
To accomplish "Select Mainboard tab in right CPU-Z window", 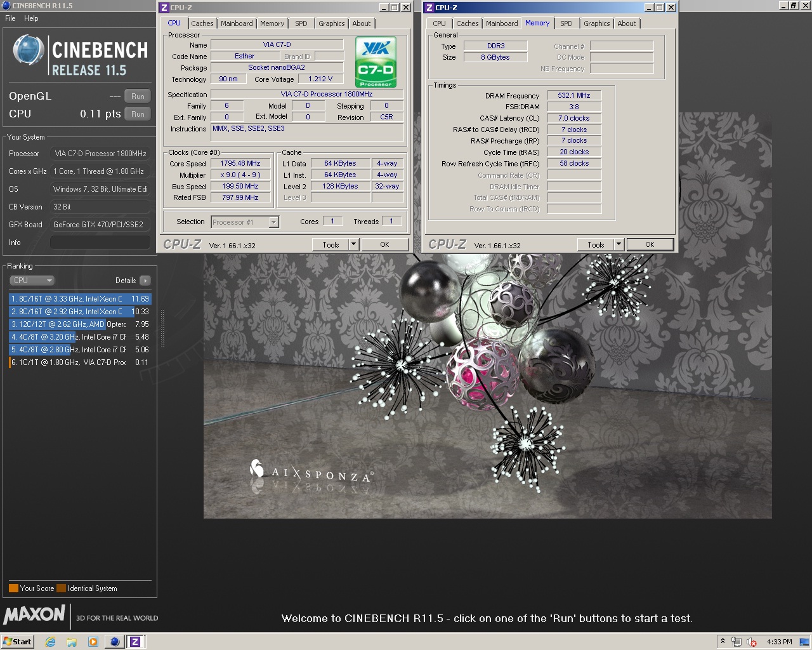I will point(502,23).
